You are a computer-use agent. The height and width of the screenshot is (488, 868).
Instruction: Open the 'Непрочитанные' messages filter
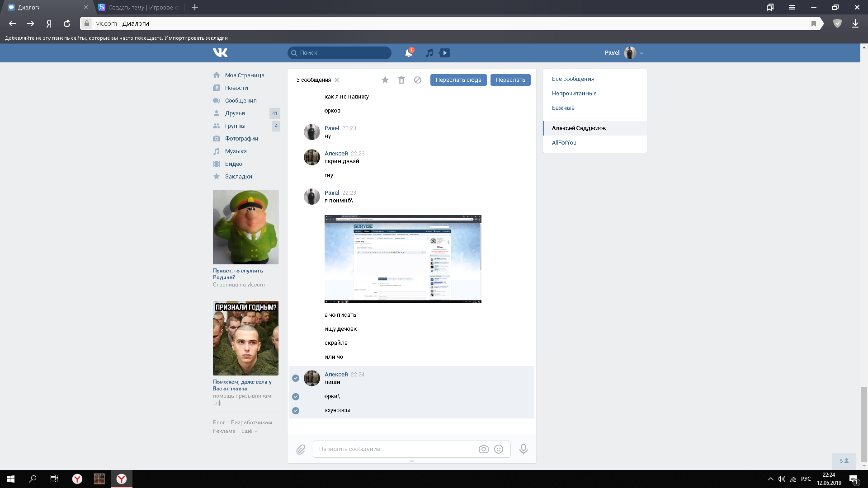click(x=574, y=94)
